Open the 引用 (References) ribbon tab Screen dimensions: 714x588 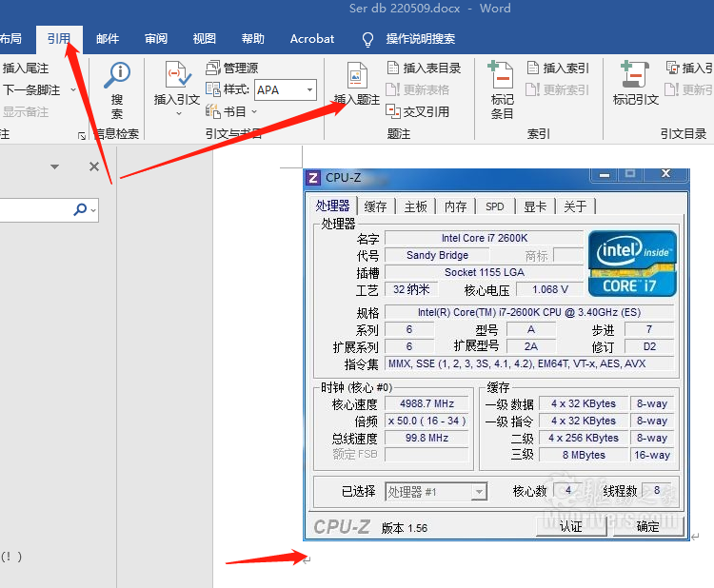59,39
